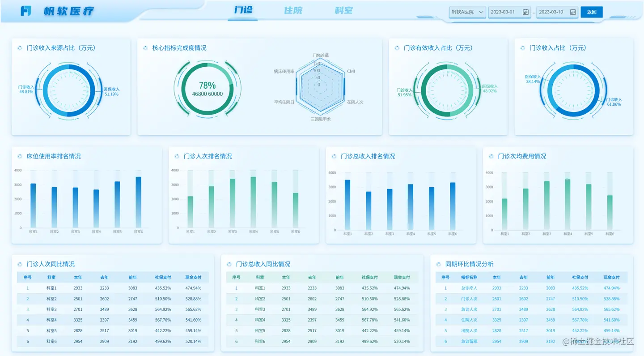Image resolution: width=644 pixels, height=356 pixels.
Task: Click 科室6 bar in 门诊总收入排名情况 chart
Action: pyautogui.click(x=453, y=206)
